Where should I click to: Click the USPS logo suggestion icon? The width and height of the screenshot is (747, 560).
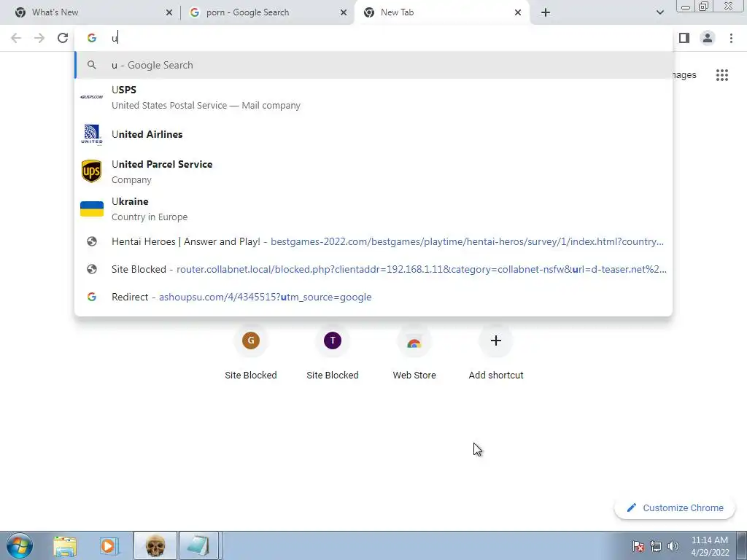pos(91,97)
